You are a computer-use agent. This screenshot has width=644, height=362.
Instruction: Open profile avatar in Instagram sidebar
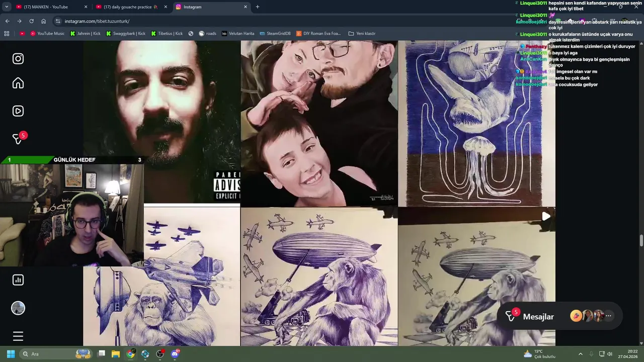click(18, 308)
